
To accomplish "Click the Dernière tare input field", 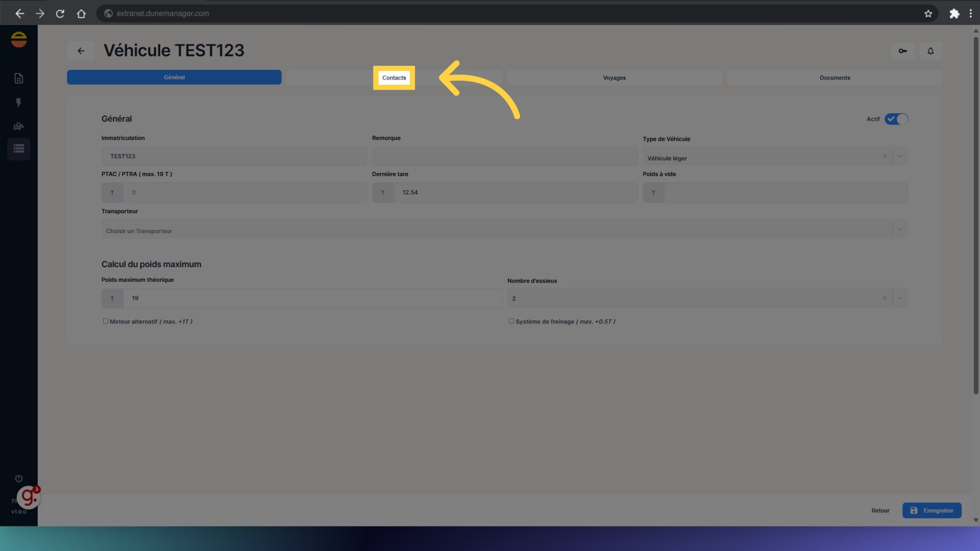I will (x=514, y=193).
